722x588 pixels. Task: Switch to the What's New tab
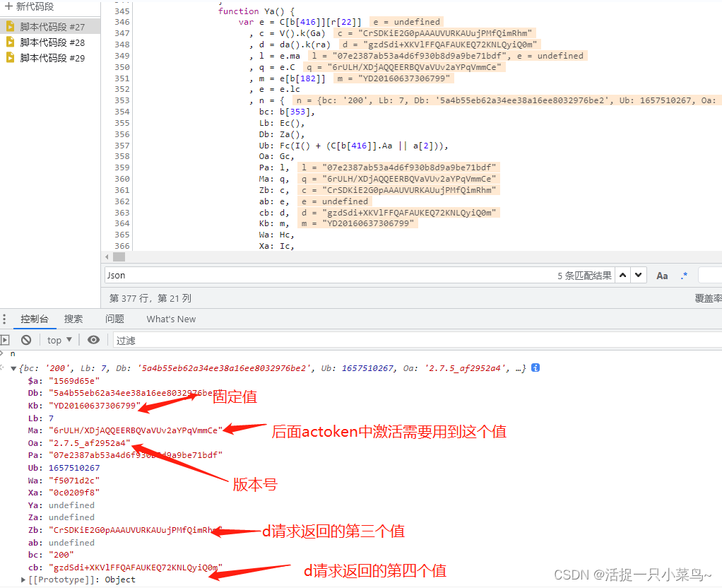[x=171, y=319]
